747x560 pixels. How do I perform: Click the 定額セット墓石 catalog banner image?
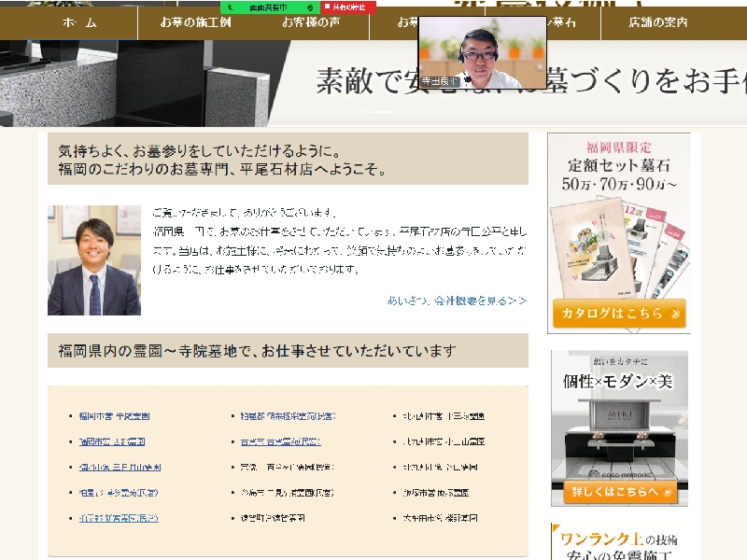pos(619,233)
